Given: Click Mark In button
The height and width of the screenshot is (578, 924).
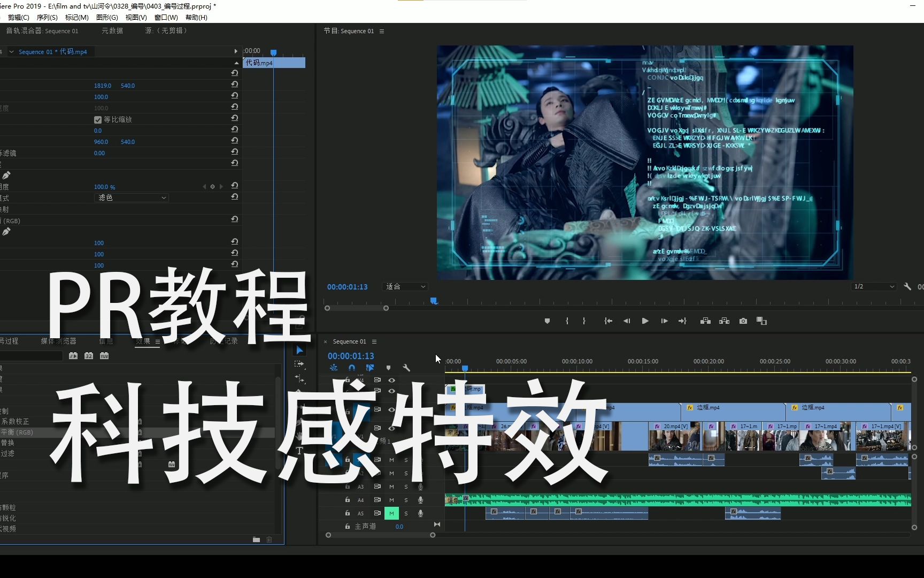Looking at the screenshot, I should pyautogui.click(x=567, y=321).
